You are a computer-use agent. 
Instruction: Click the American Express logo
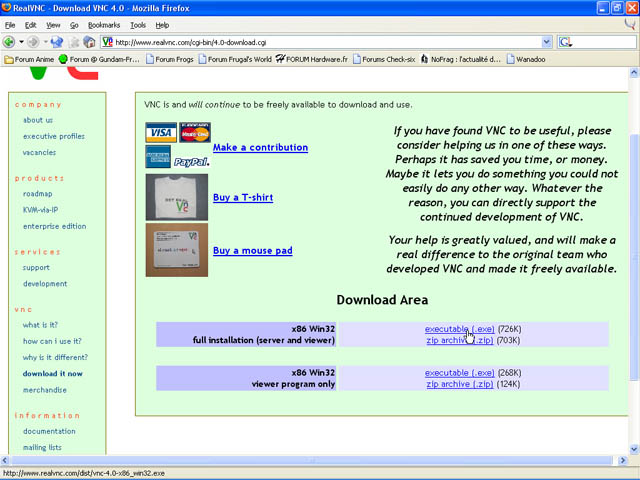[158, 157]
